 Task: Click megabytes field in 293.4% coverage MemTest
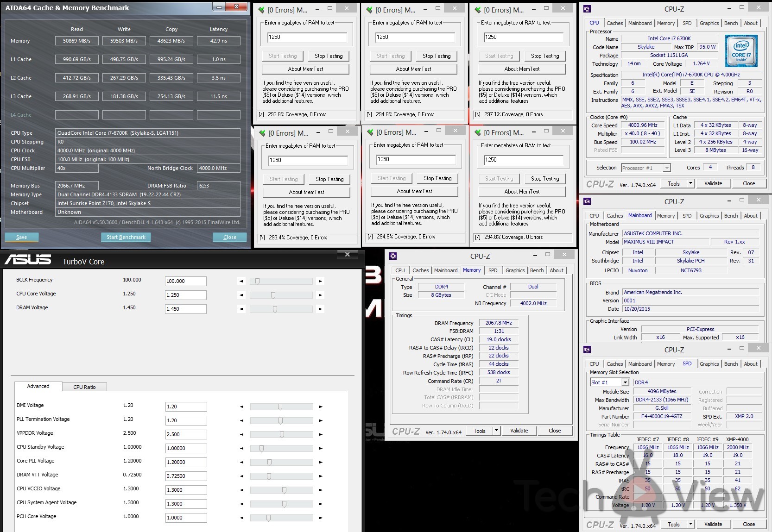pos(308,160)
